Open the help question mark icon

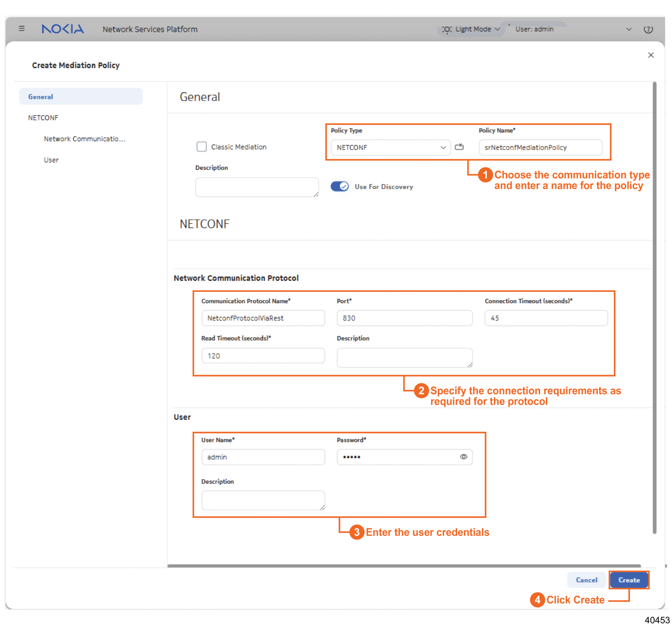[648, 29]
